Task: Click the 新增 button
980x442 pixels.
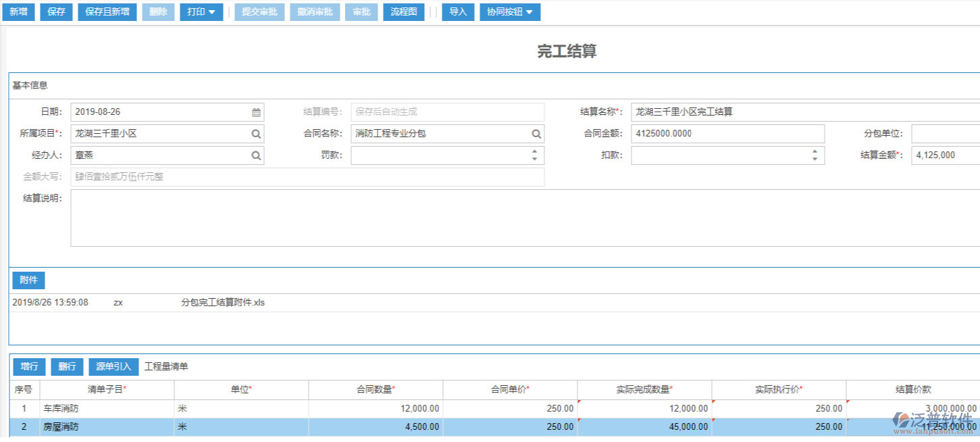Action: coord(18,12)
